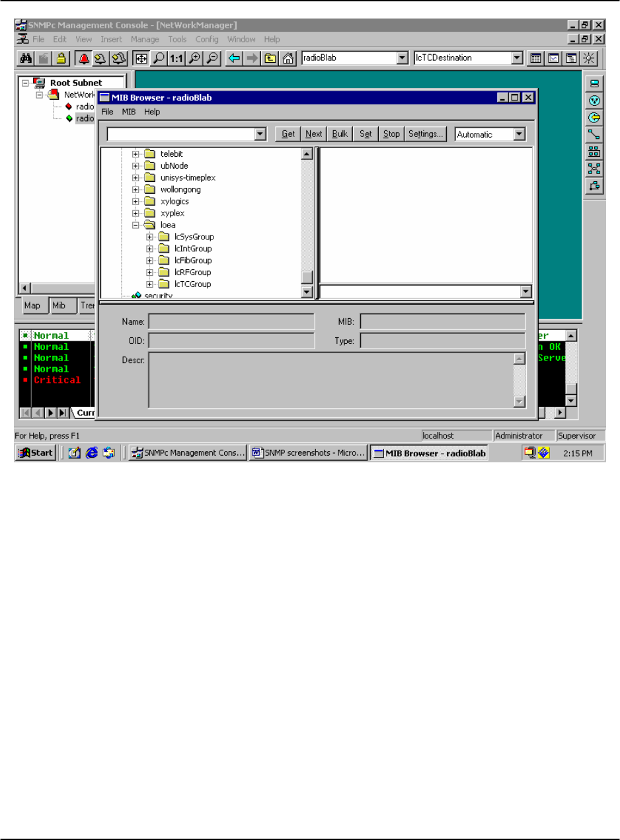Collapse the Root Subnet tree node
Image resolution: width=620 pixels, height=840 pixels.
[x=25, y=83]
